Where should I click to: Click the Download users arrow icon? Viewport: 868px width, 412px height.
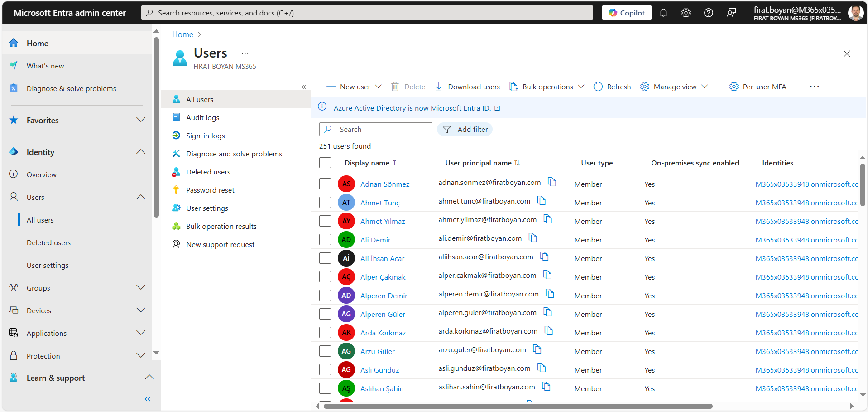(439, 87)
